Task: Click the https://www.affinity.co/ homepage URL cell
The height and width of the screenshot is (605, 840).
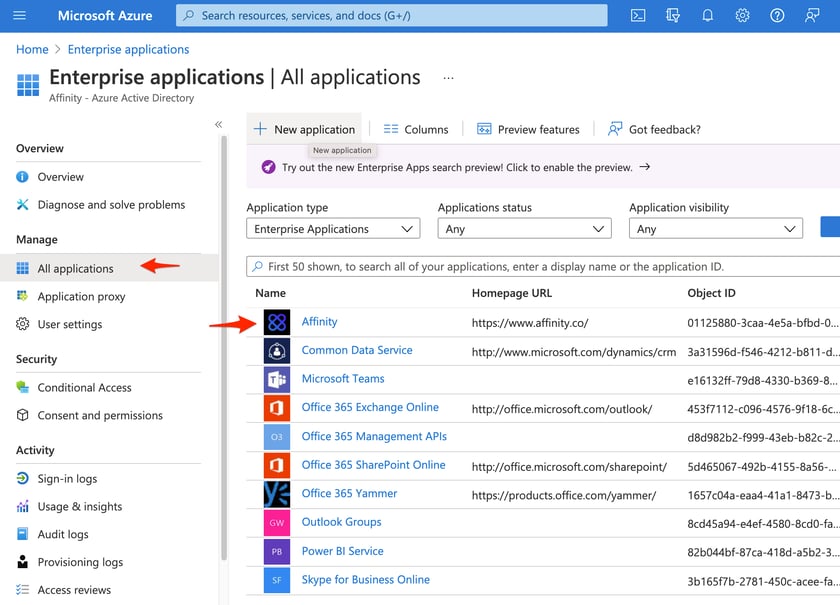Action: pos(530,323)
